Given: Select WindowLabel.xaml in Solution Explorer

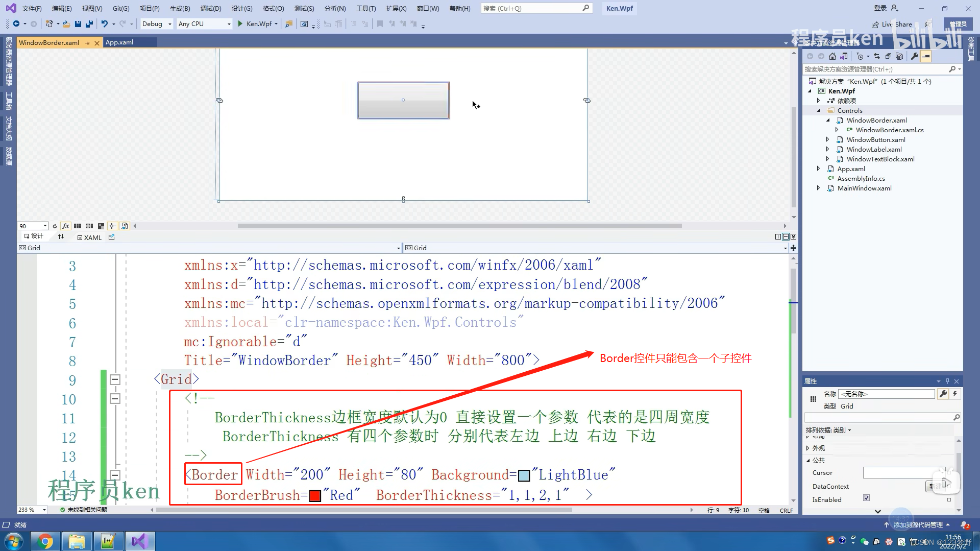Looking at the screenshot, I should pyautogui.click(x=874, y=150).
